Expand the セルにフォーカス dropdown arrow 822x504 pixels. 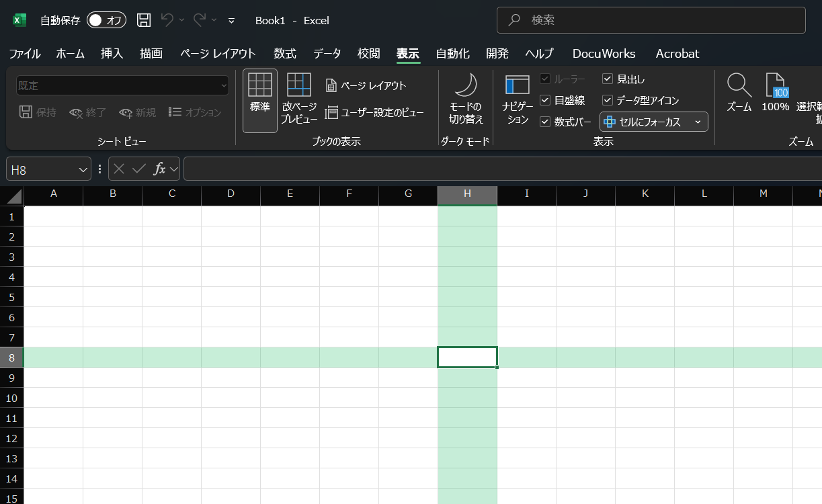coord(698,122)
